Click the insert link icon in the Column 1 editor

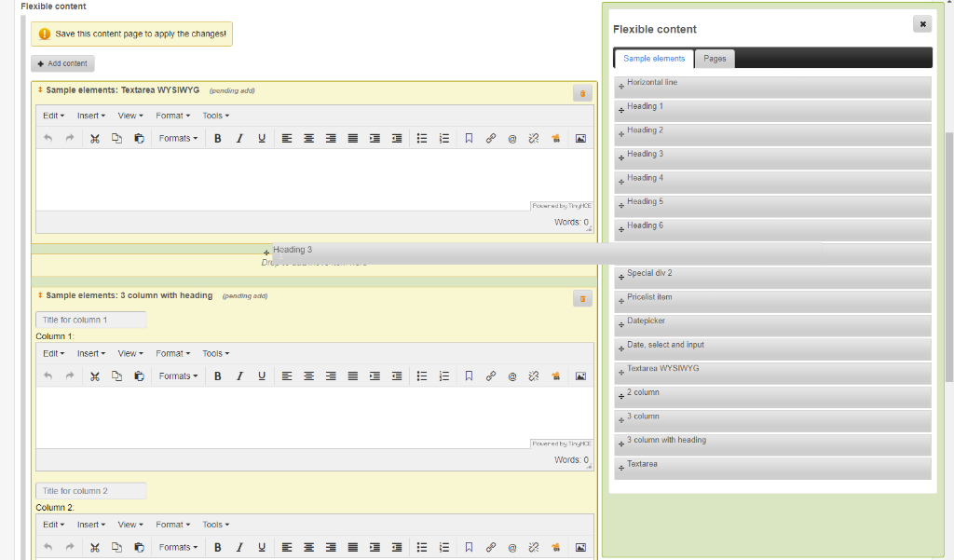pyautogui.click(x=491, y=376)
